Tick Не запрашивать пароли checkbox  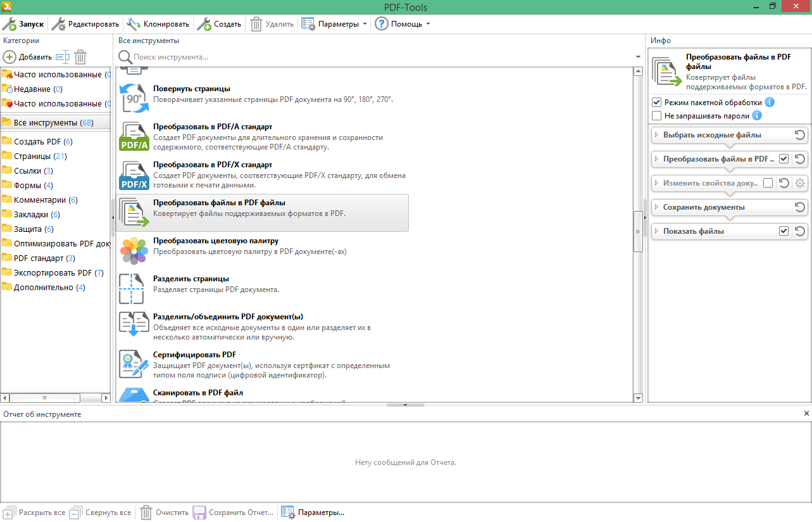(x=657, y=116)
